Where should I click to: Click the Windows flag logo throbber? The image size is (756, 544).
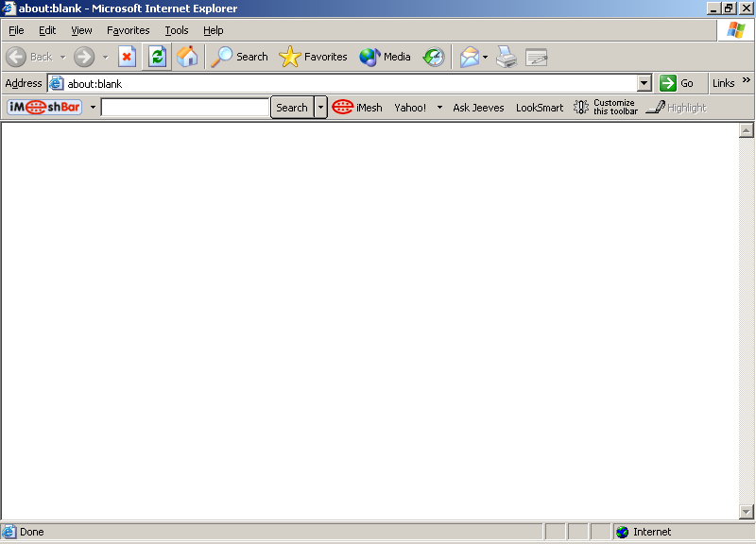tap(736, 30)
